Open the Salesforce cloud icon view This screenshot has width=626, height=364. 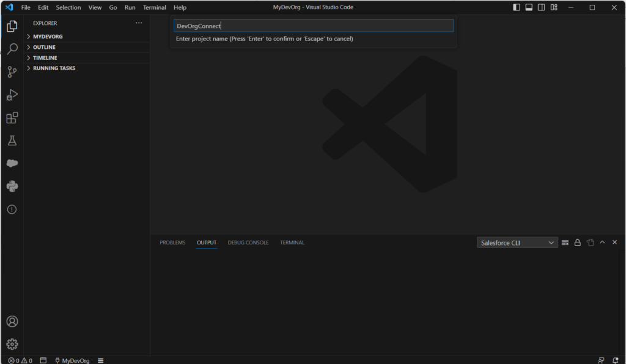coord(12,163)
